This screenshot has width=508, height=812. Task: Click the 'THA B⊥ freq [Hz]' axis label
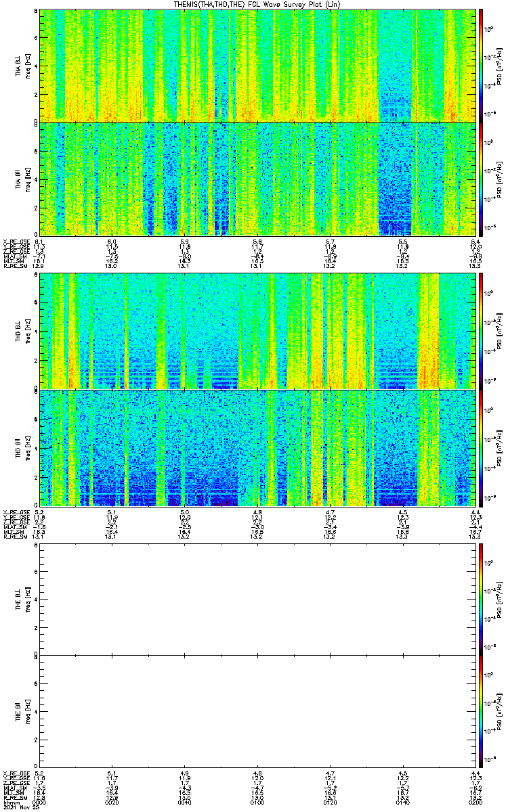22,66
